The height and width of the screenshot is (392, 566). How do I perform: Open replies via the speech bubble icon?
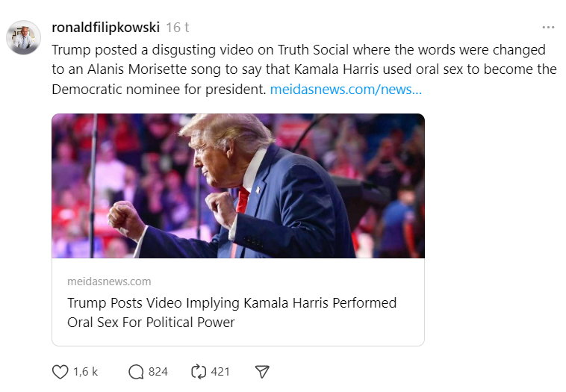(136, 371)
